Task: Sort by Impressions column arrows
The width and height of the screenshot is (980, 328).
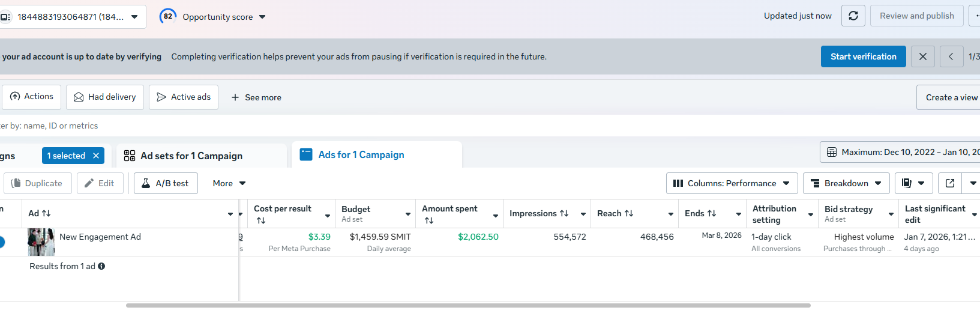Action: (564, 213)
